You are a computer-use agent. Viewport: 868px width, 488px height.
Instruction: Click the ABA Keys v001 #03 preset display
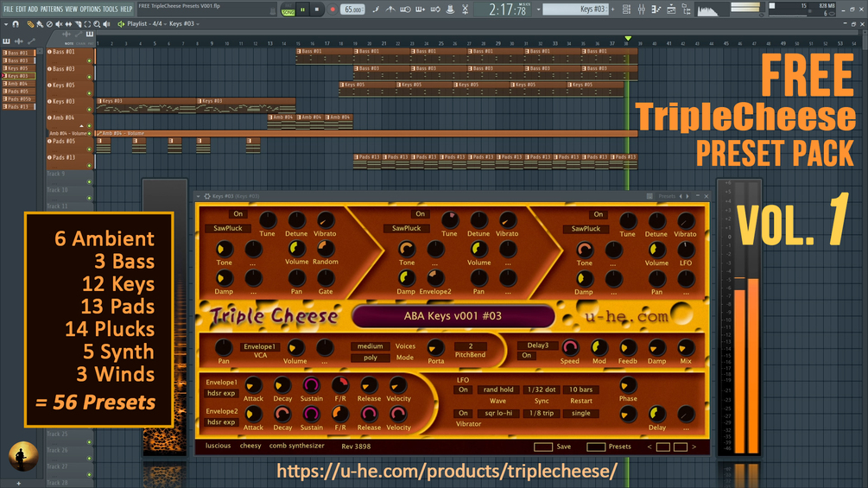click(x=453, y=316)
